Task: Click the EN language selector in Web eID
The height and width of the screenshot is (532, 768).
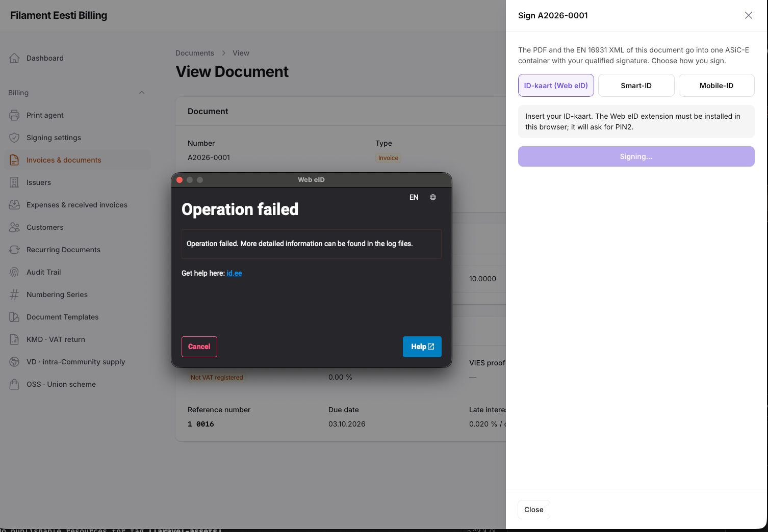Action: point(414,197)
